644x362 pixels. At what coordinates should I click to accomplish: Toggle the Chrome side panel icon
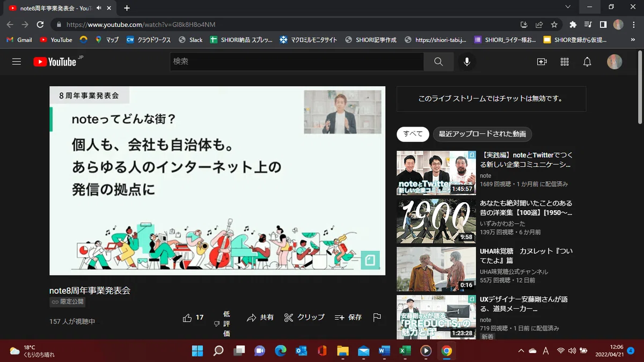603,25
